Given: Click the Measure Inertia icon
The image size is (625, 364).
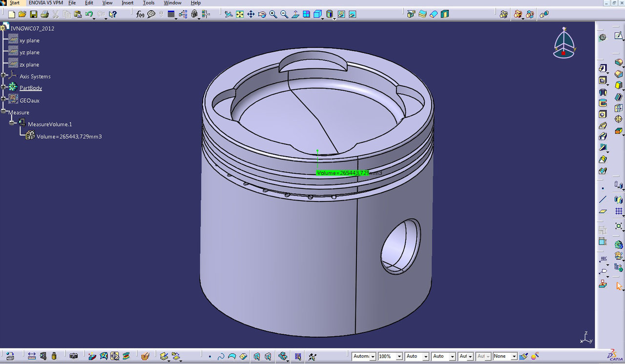Looking at the screenshot, I should click(54, 356).
